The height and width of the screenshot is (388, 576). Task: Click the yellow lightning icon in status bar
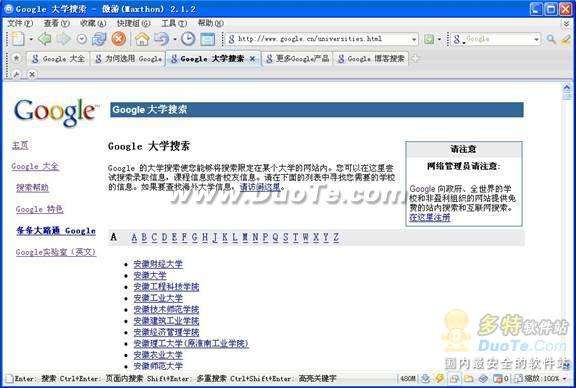point(439,378)
